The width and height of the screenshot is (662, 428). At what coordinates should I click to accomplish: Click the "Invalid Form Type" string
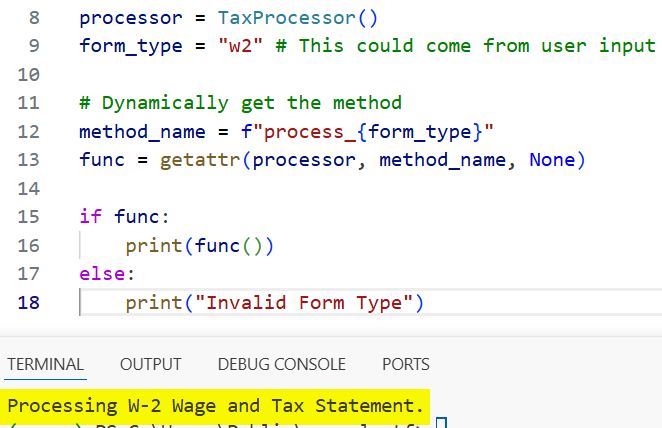point(304,303)
